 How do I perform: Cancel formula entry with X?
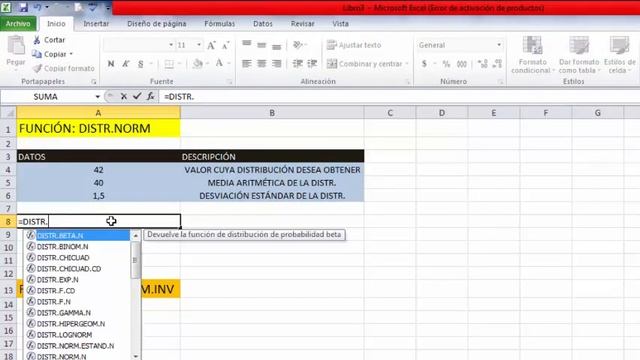pyautogui.click(x=124, y=97)
